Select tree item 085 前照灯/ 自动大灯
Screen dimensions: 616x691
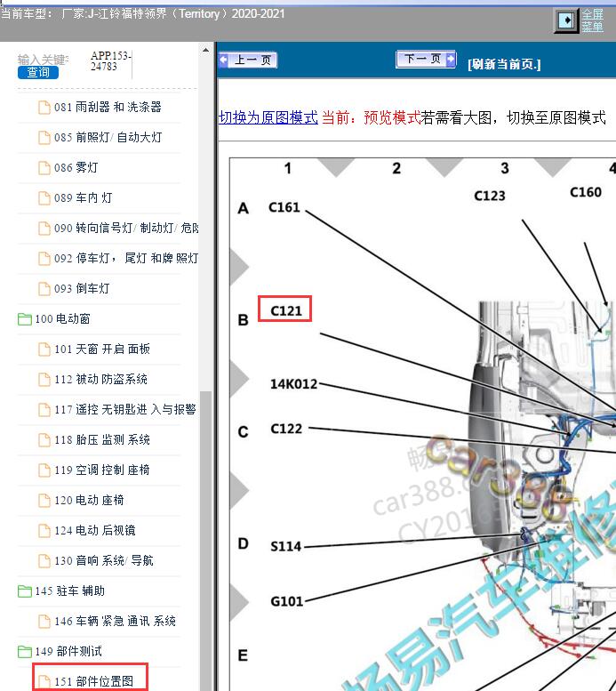click(x=108, y=138)
